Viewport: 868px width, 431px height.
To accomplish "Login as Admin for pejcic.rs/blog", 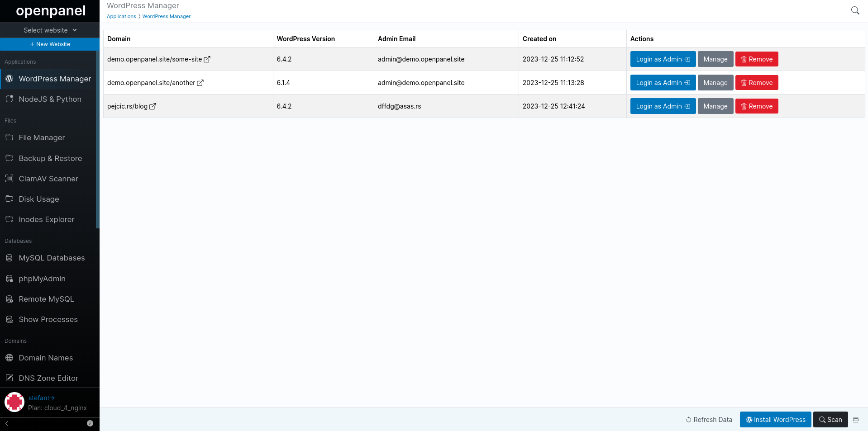I will point(663,106).
